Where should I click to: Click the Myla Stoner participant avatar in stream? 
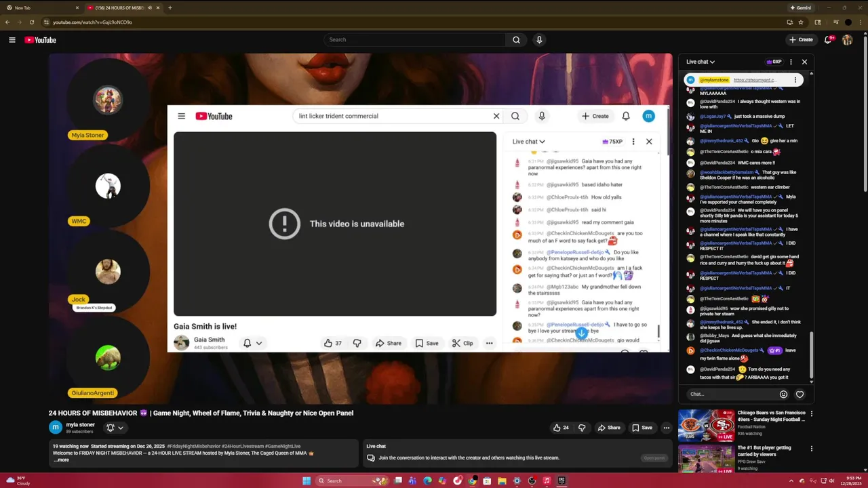click(x=107, y=100)
